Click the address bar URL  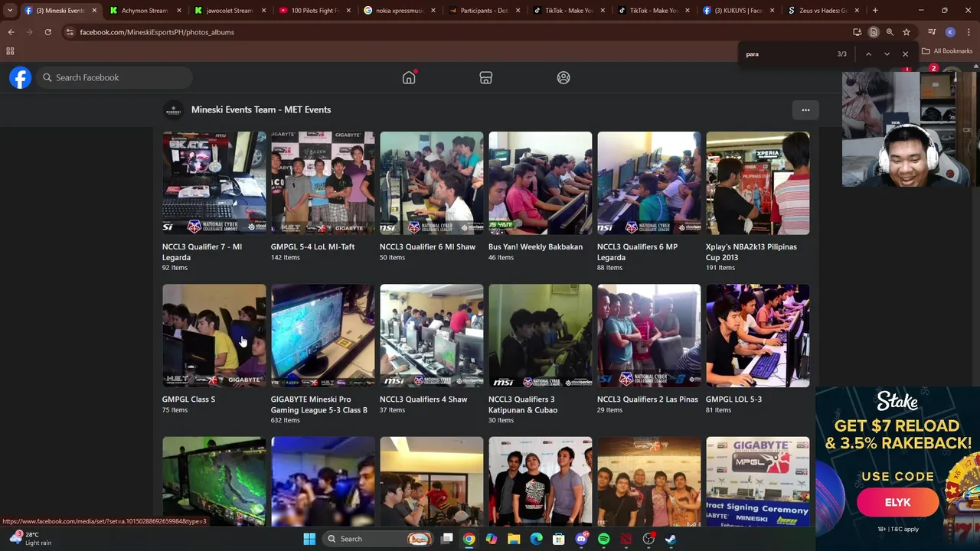point(157,32)
